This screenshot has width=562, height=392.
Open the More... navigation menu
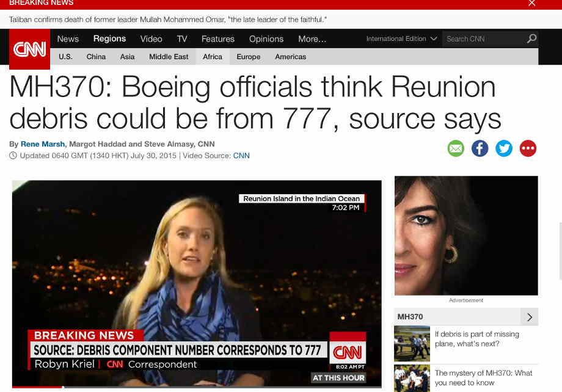(312, 38)
